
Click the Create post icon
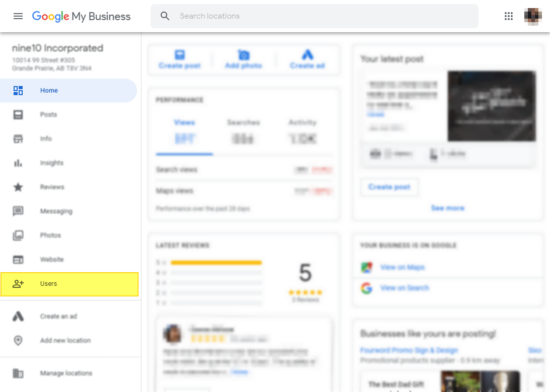click(x=180, y=55)
